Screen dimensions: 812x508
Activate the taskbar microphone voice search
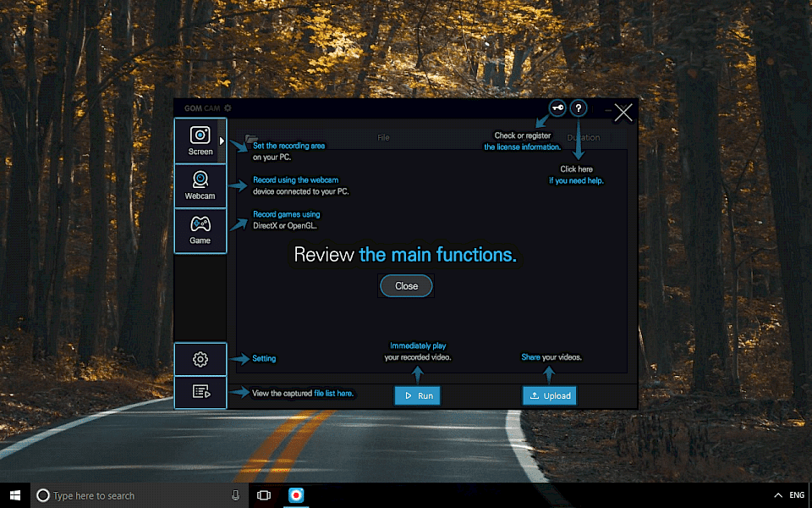236,495
